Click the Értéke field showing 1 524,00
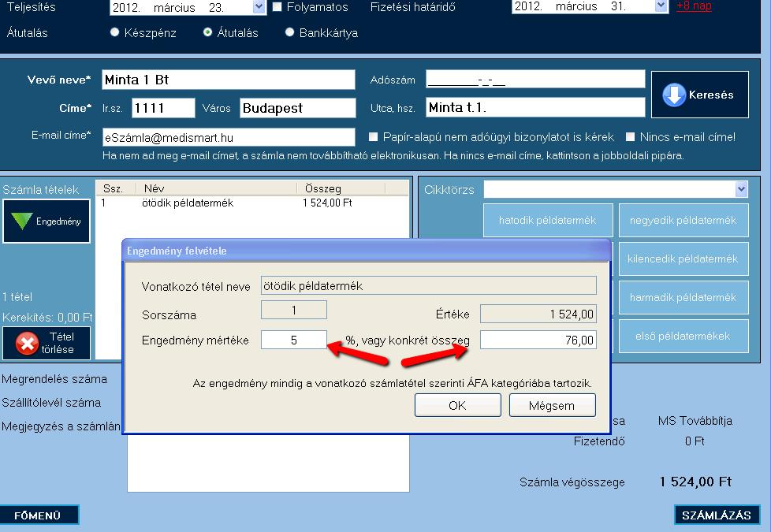This screenshot has width=771, height=532. (538, 314)
